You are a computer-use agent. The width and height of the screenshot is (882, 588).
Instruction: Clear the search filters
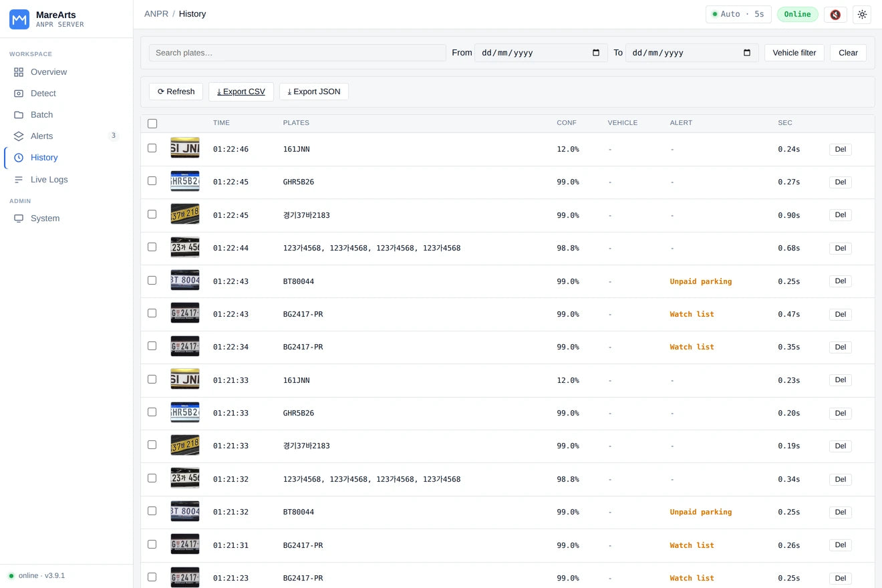pos(848,53)
